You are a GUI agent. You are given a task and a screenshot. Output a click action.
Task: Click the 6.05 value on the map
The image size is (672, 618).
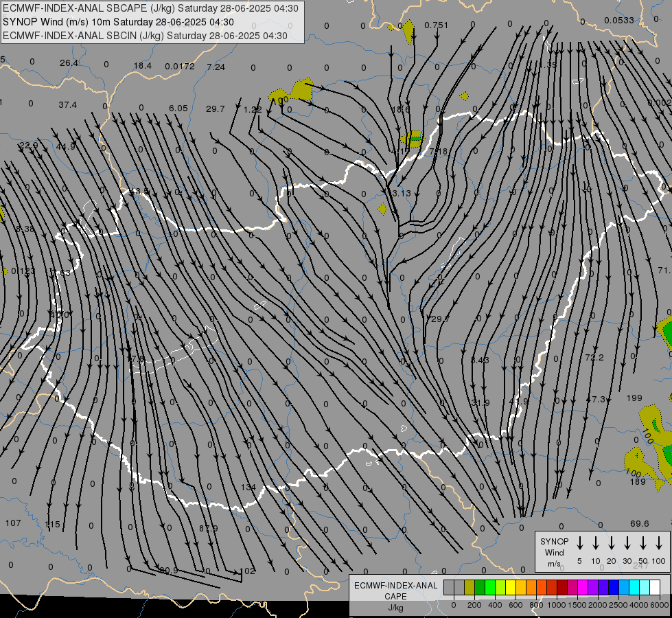click(178, 108)
